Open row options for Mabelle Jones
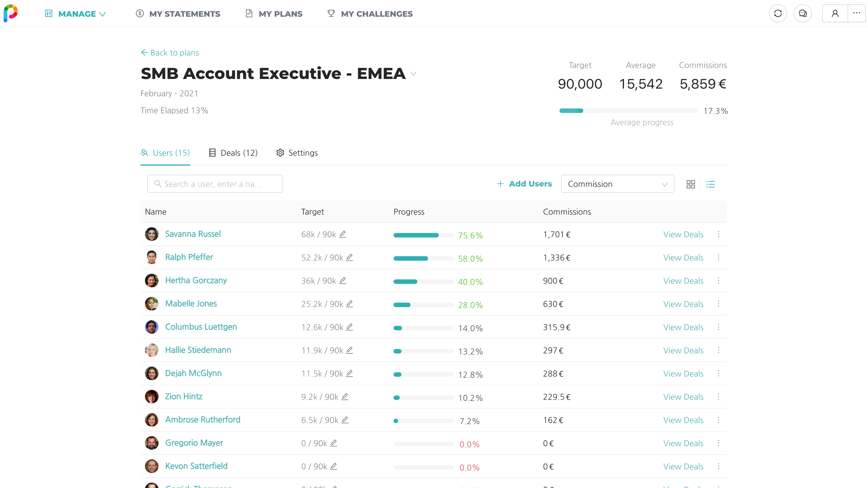This screenshot has width=868, height=488. point(719,304)
